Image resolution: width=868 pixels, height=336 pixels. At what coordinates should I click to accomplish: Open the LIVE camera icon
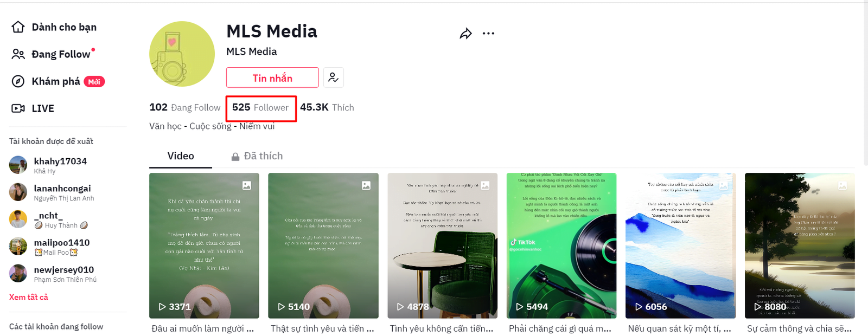(x=18, y=108)
